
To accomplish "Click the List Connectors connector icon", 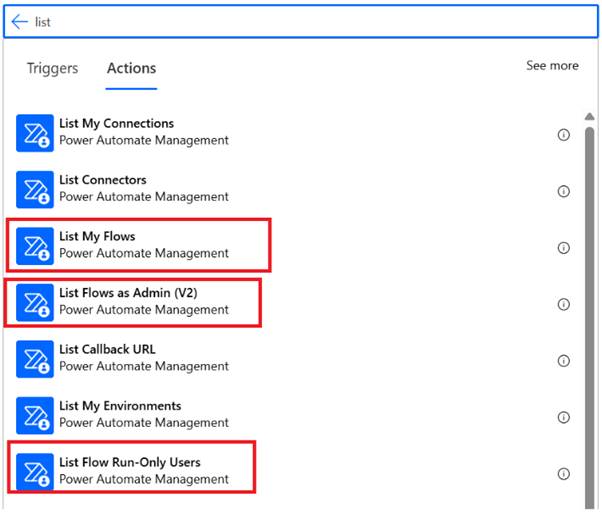I will click(35, 190).
